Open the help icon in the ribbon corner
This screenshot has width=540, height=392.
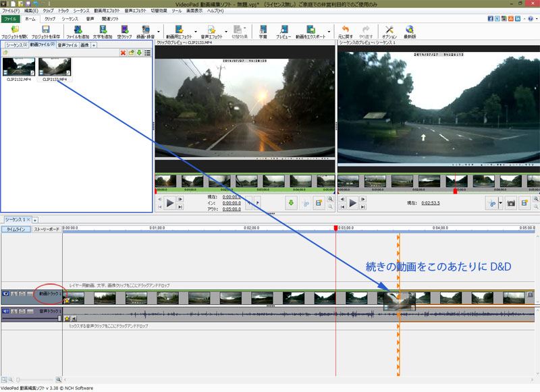531,19
